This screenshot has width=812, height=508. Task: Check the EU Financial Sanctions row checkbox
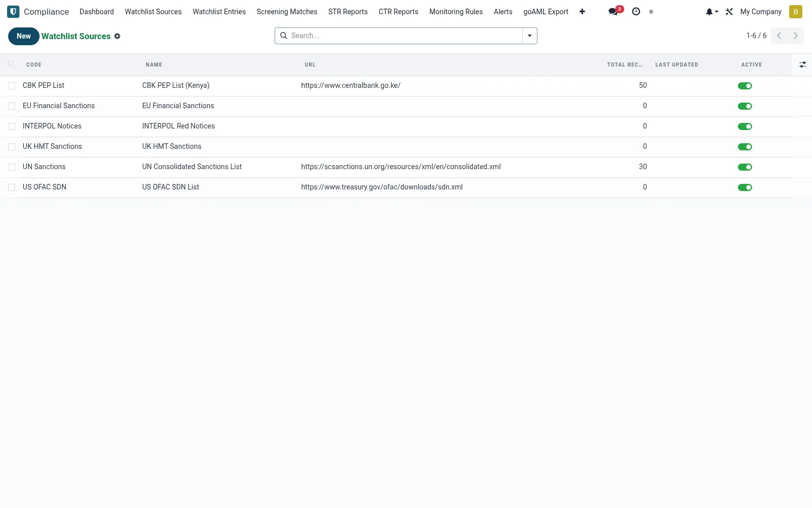[12, 106]
